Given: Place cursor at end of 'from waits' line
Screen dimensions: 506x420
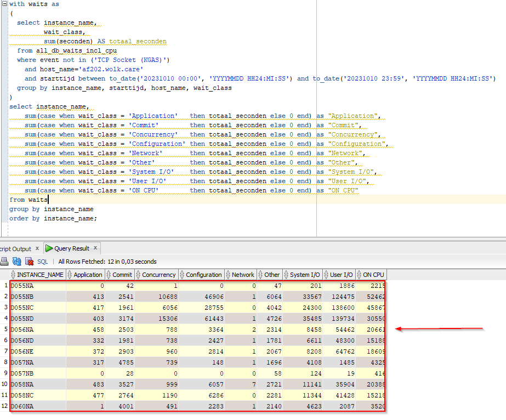Looking at the screenshot, I should (x=48, y=200).
